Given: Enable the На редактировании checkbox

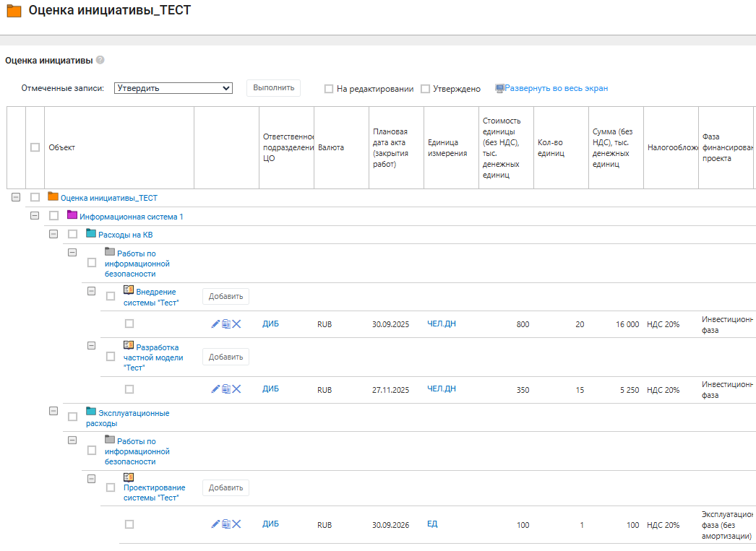Looking at the screenshot, I should point(329,89).
